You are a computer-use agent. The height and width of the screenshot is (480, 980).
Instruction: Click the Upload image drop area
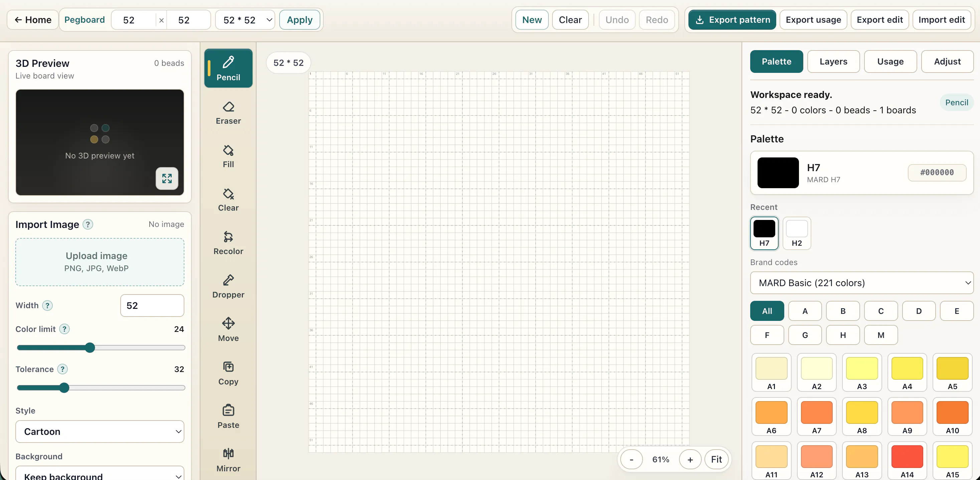click(100, 262)
